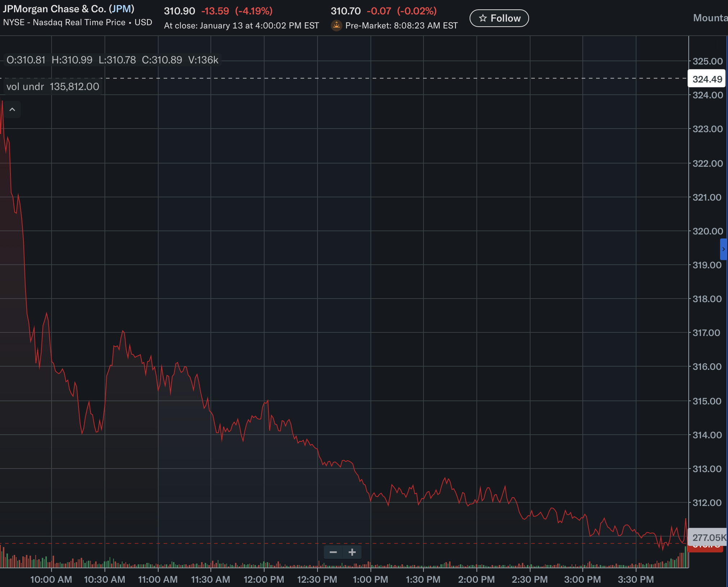Click the pre-market price 310.70
Image resolution: width=728 pixels, height=587 pixels.
click(345, 11)
